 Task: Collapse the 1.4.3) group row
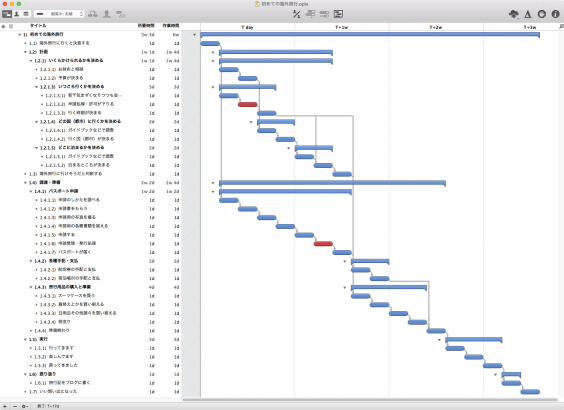pyautogui.click(x=31, y=287)
